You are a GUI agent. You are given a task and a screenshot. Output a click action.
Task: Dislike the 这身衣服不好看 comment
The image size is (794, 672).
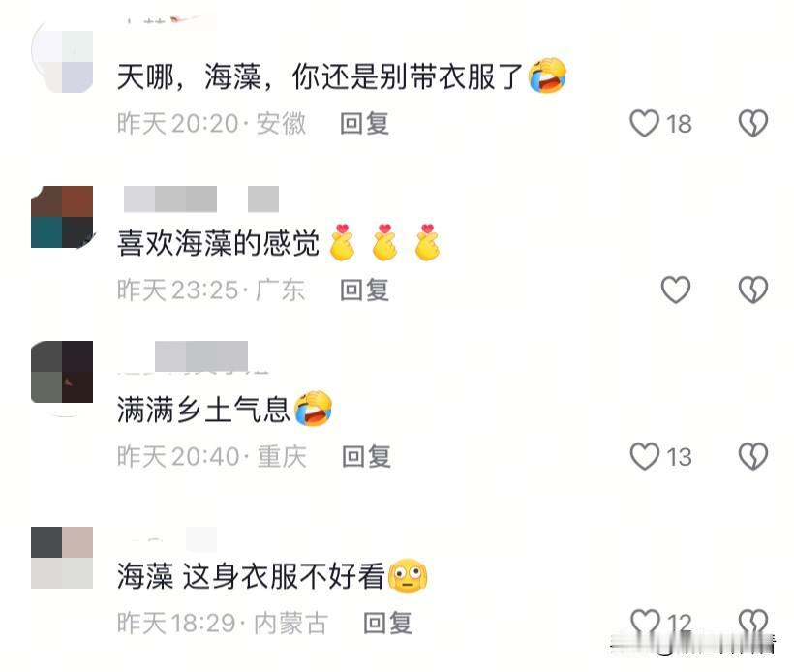click(753, 622)
